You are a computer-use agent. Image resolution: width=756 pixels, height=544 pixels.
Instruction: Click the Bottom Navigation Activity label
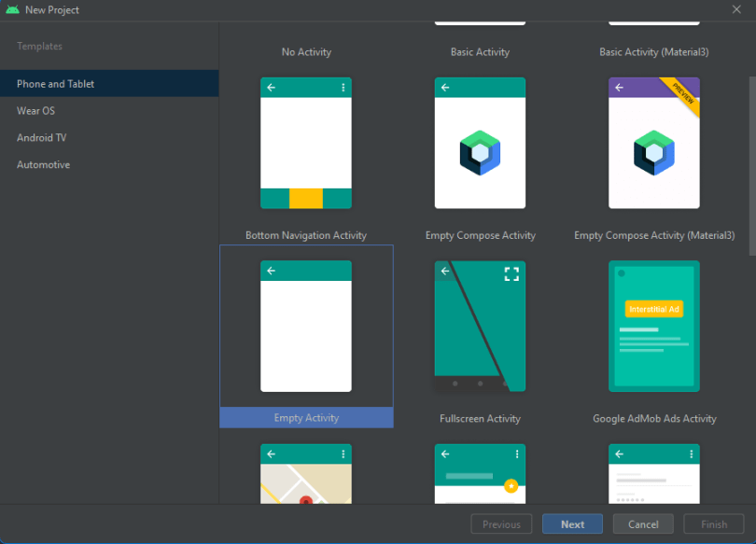point(306,235)
